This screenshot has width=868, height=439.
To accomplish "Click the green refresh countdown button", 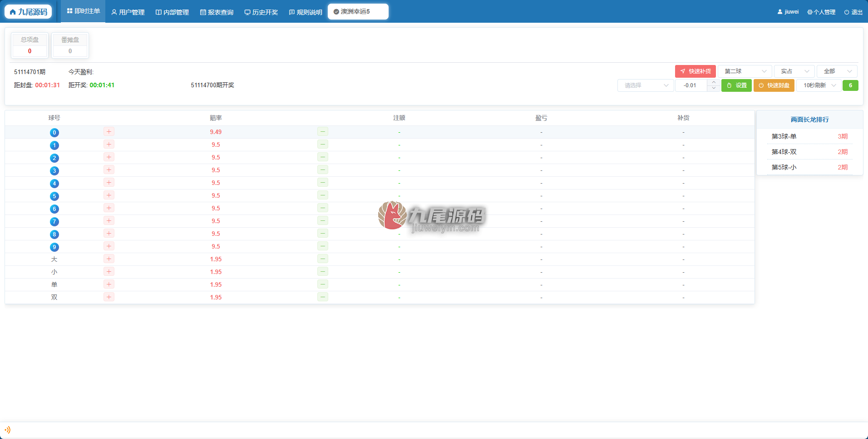I will pos(850,85).
